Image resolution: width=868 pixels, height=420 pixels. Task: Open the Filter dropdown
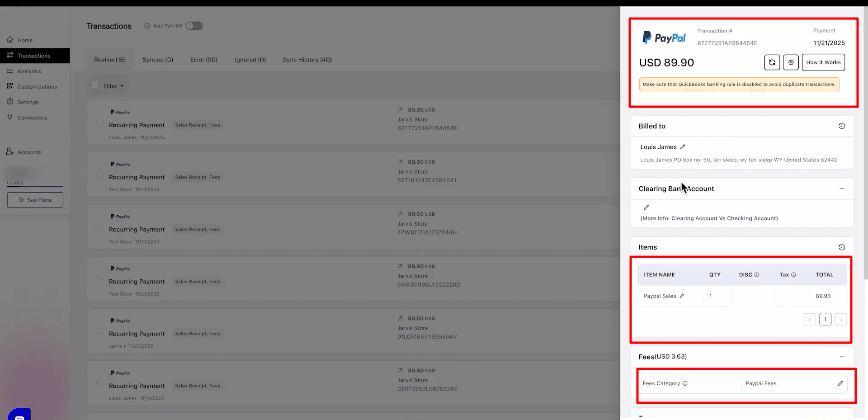click(x=113, y=86)
